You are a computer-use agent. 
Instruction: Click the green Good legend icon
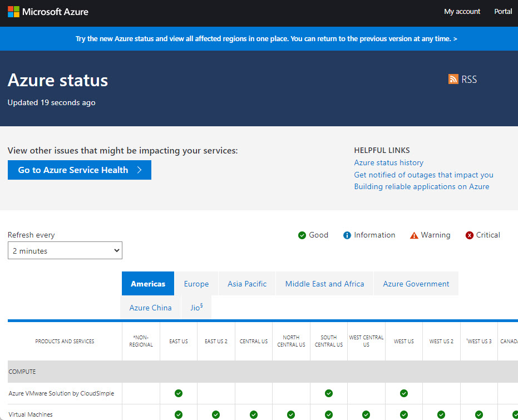pyautogui.click(x=302, y=235)
